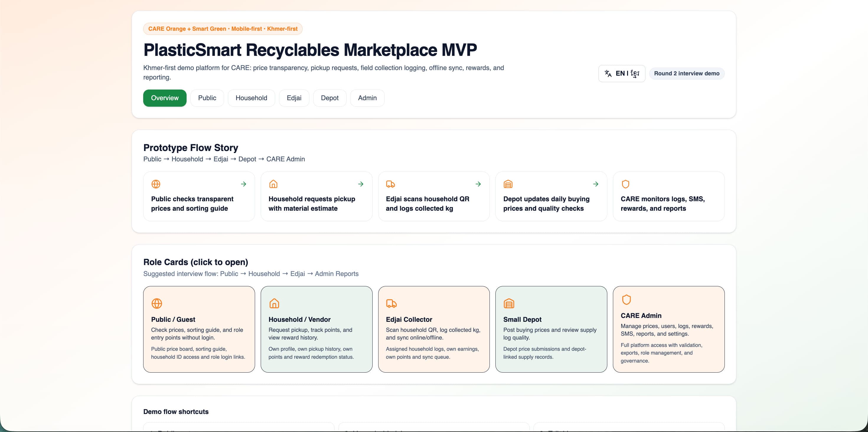This screenshot has height=432, width=868.
Task: Click the Suggested interview flow text
Action: coord(251,274)
